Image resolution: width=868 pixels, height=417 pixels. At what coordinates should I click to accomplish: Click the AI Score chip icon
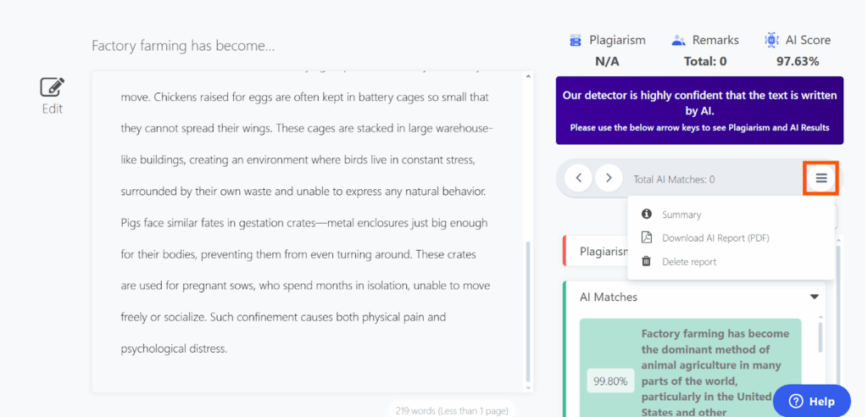(x=771, y=40)
